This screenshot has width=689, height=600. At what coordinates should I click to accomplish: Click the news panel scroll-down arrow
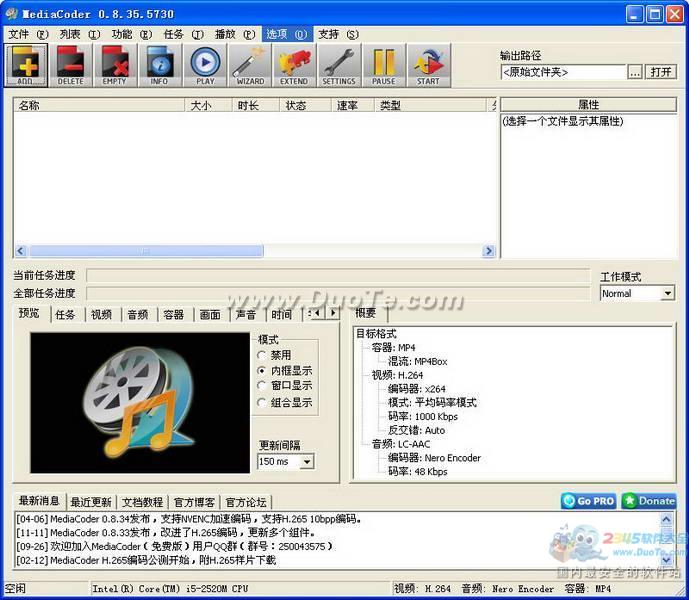(666, 560)
